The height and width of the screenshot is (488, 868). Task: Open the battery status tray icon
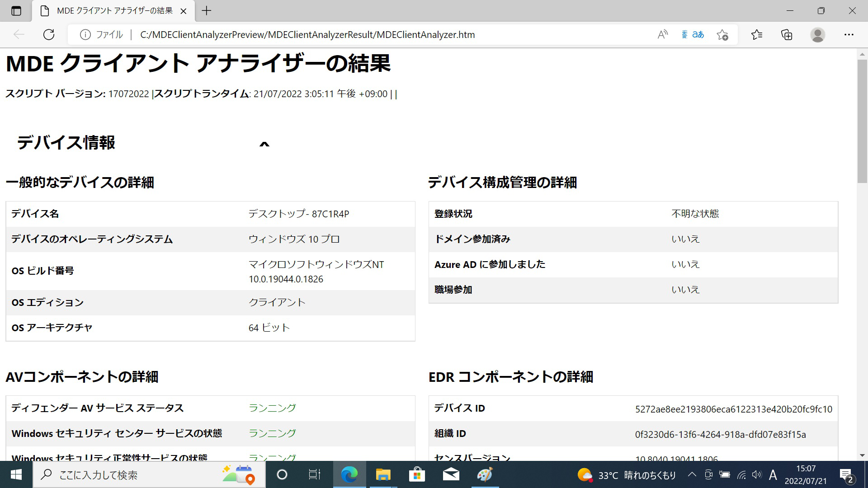click(x=725, y=474)
